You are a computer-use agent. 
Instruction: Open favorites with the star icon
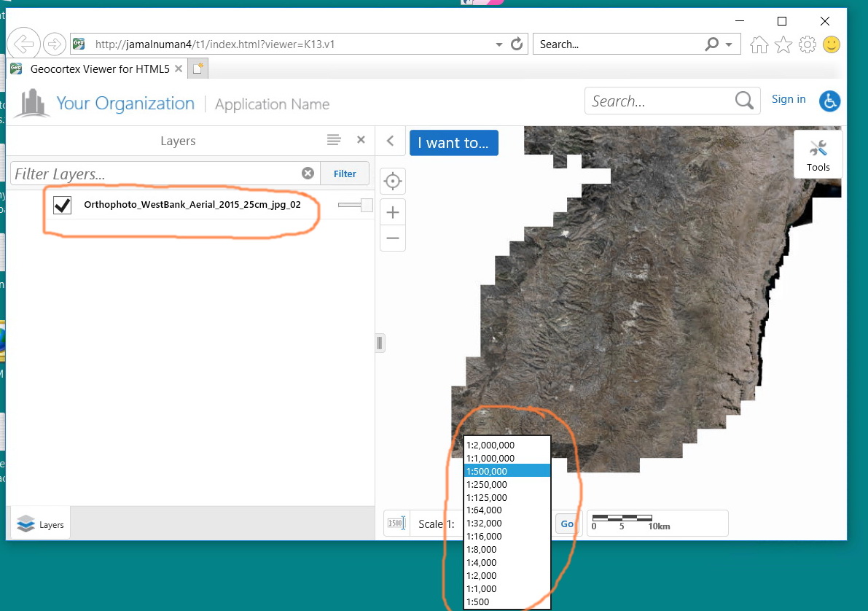(x=783, y=44)
